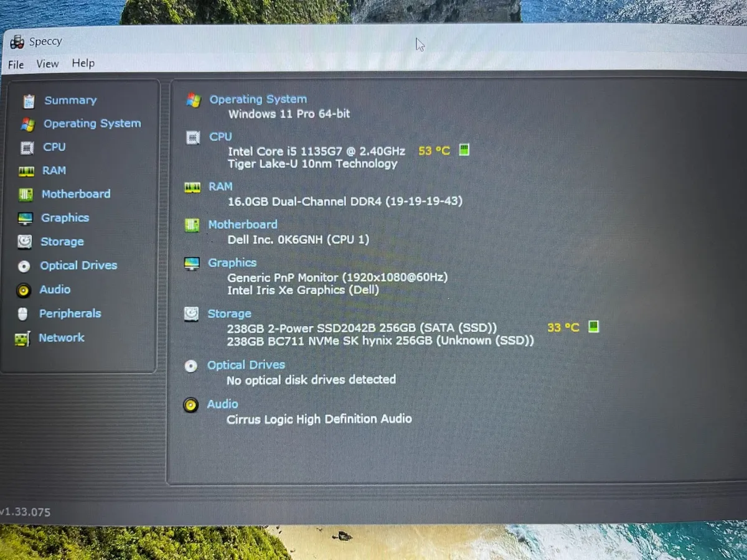Click the RAM sidebar icon
This screenshot has height=560, width=747.
coord(26,172)
